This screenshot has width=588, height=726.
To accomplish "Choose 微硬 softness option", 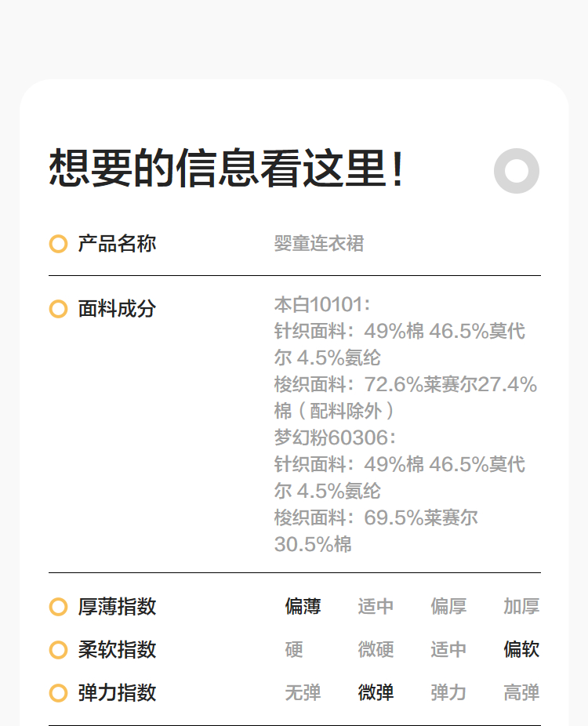I will coord(376,650).
